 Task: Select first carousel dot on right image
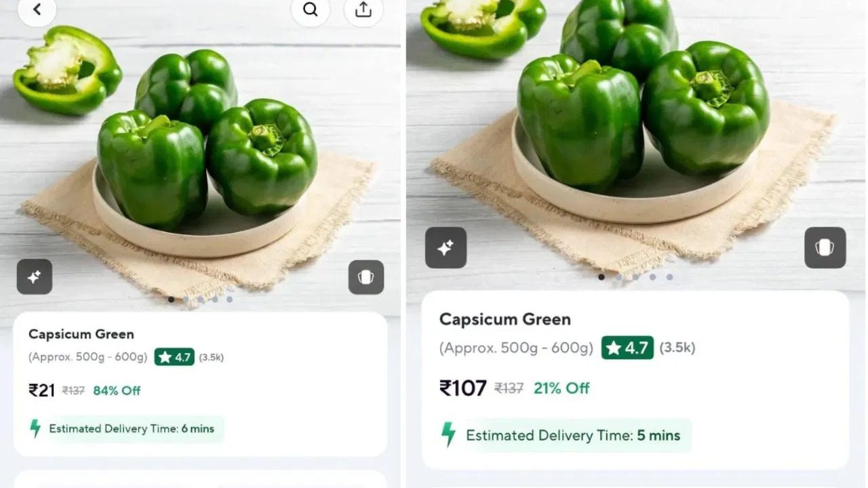601,277
